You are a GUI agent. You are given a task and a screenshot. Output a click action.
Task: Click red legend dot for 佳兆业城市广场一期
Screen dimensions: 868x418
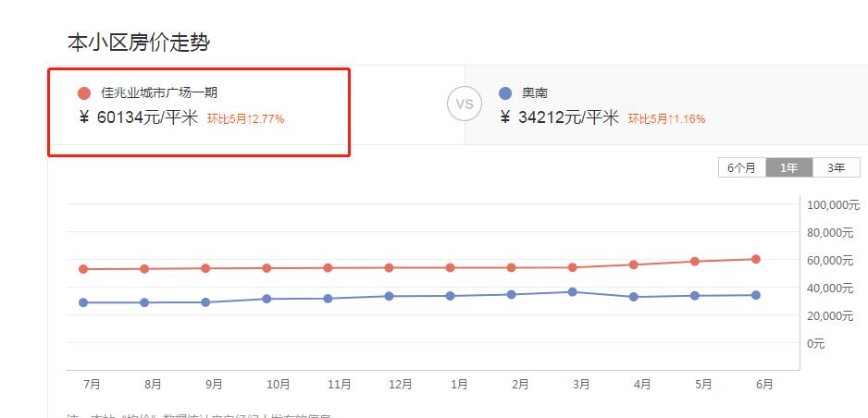click(x=84, y=93)
